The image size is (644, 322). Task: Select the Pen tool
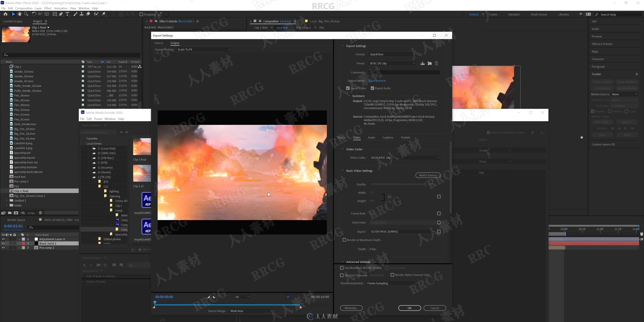click(61, 14)
